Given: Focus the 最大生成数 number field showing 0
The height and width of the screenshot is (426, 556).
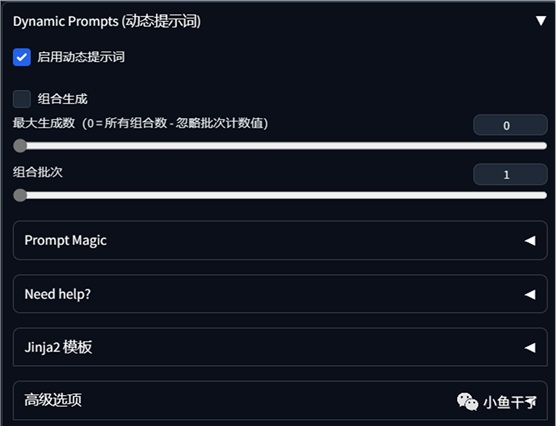Looking at the screenshot, I should coord(510,125).
